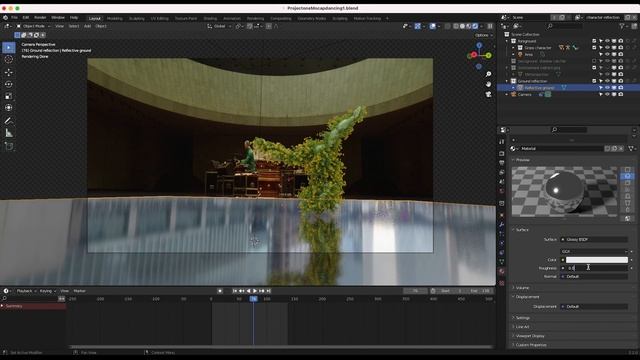The image size is (640, 360).
Task: Open the Object Mode dropdown
Action: pos(33,26)
